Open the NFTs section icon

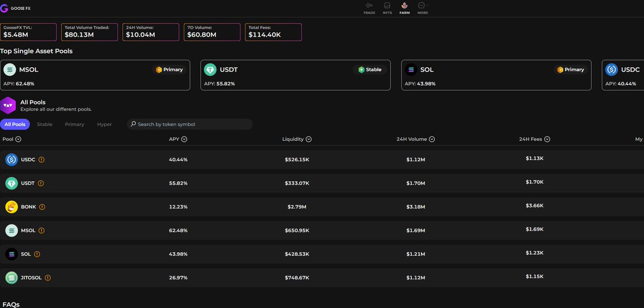(x=387, y=5)
